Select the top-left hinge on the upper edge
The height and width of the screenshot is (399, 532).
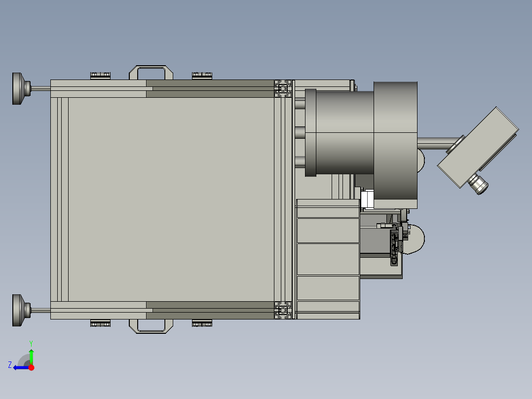click(101, 76)
